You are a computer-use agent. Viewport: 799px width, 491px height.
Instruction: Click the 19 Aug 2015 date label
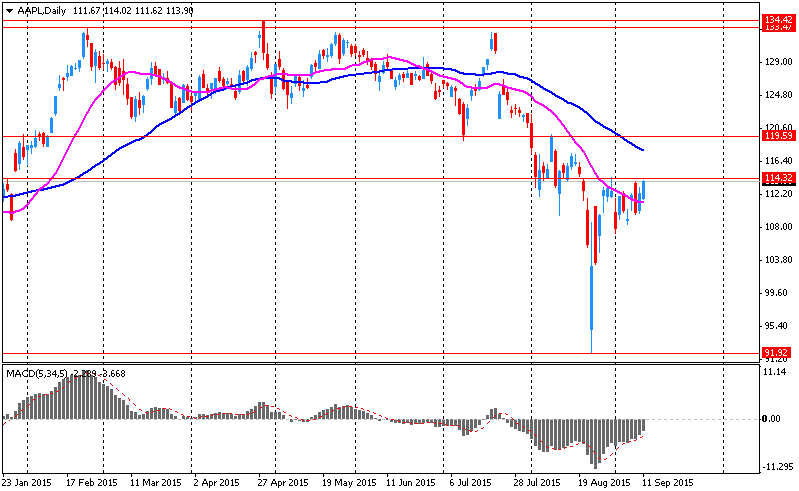point(604,482)
